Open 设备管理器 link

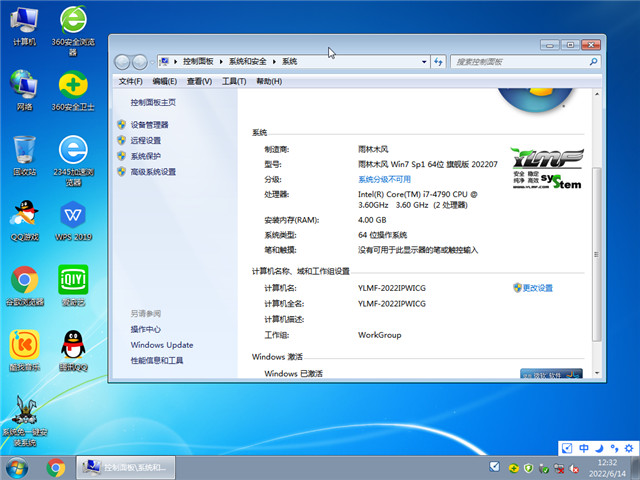pyautogui.click(x=149, y=125)
